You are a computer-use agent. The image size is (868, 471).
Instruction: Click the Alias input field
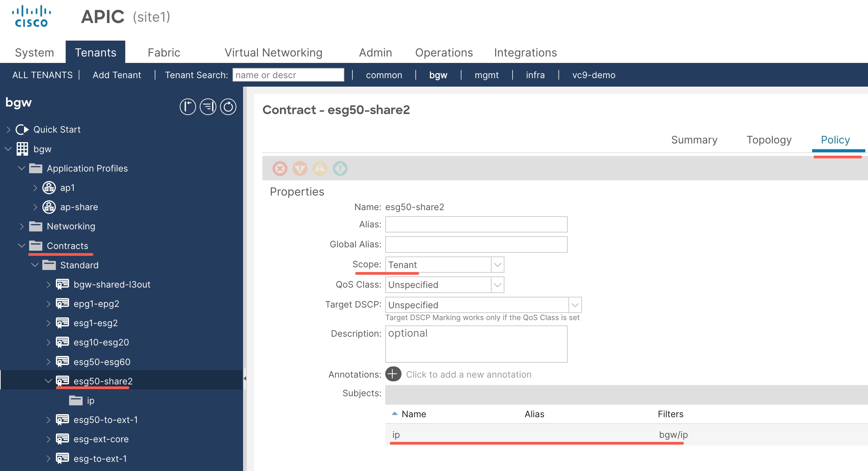point(476,224)
